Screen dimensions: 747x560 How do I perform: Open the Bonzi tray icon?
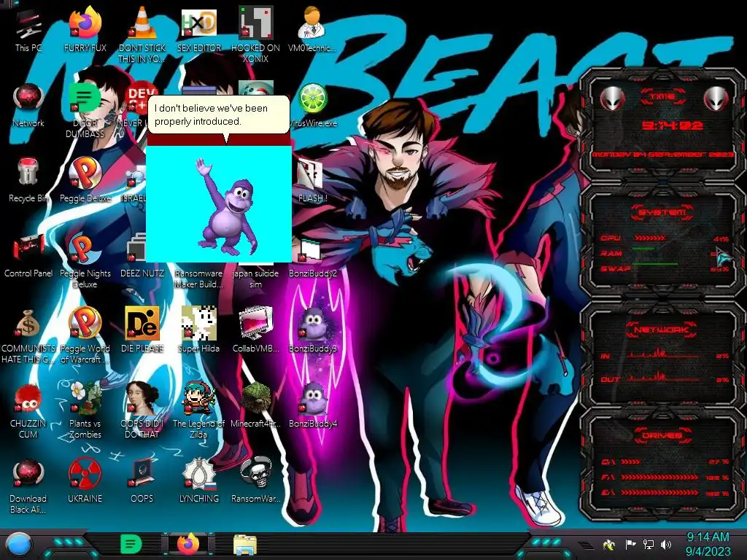[x=609, y=545]
